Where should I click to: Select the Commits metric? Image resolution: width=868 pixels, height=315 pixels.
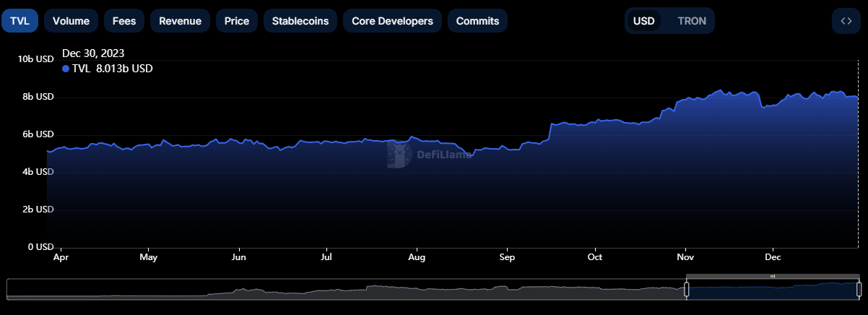click(477, 21)
